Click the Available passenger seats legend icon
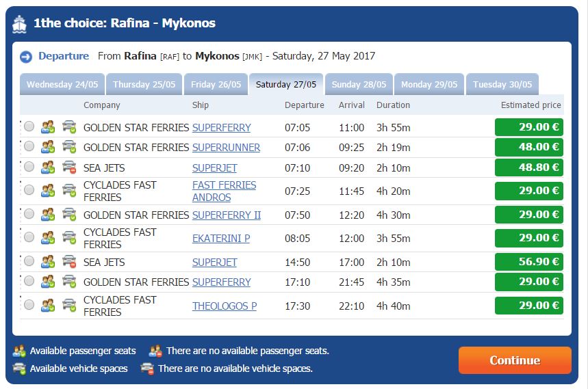 click(x=19, y=351)
